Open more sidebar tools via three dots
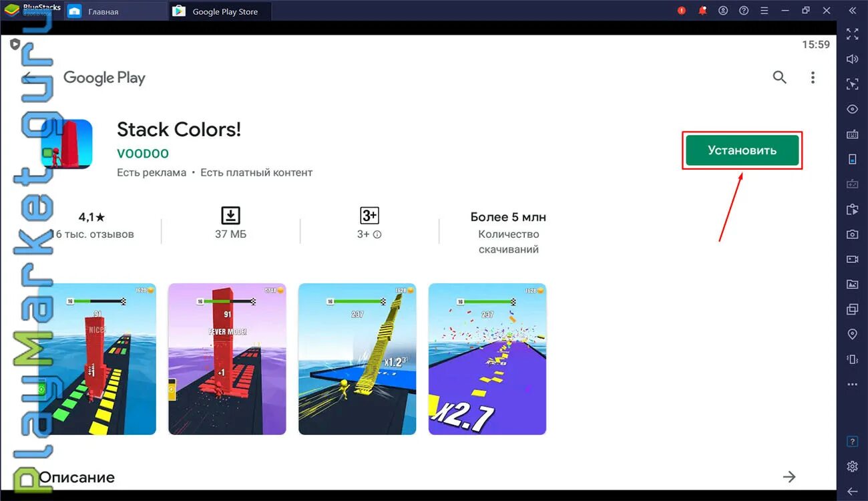The image size is (868, 501). (852, 385)
